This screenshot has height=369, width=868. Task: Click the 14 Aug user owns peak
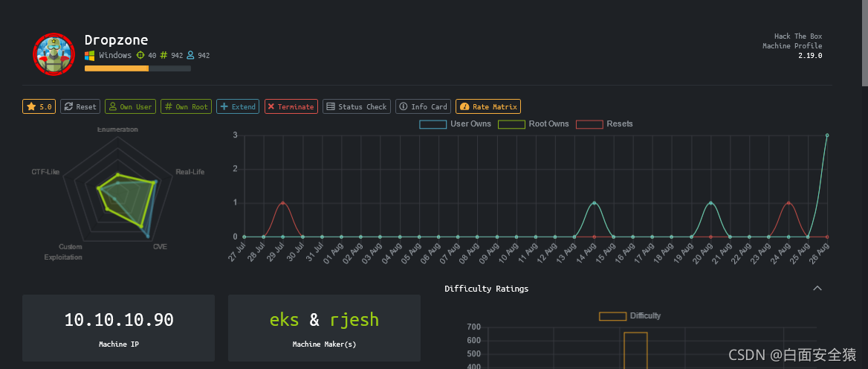click(594, 203)
